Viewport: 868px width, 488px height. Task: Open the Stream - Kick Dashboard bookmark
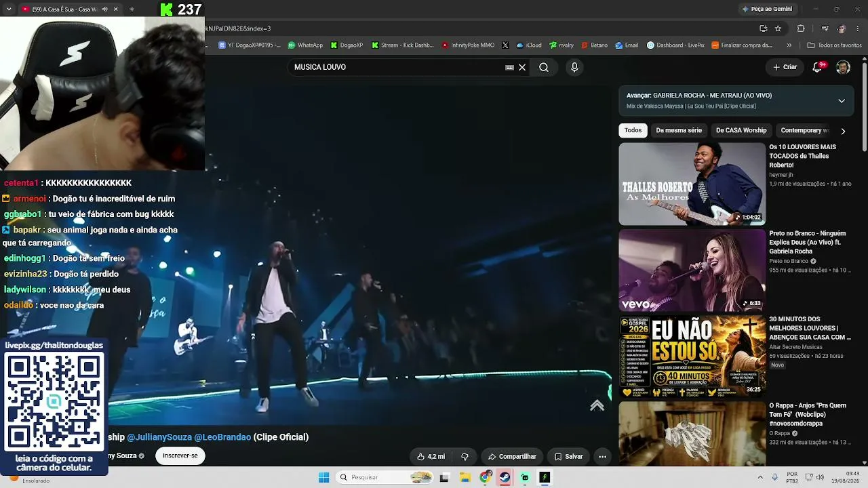pyautogui.click(x=403, y=45)
